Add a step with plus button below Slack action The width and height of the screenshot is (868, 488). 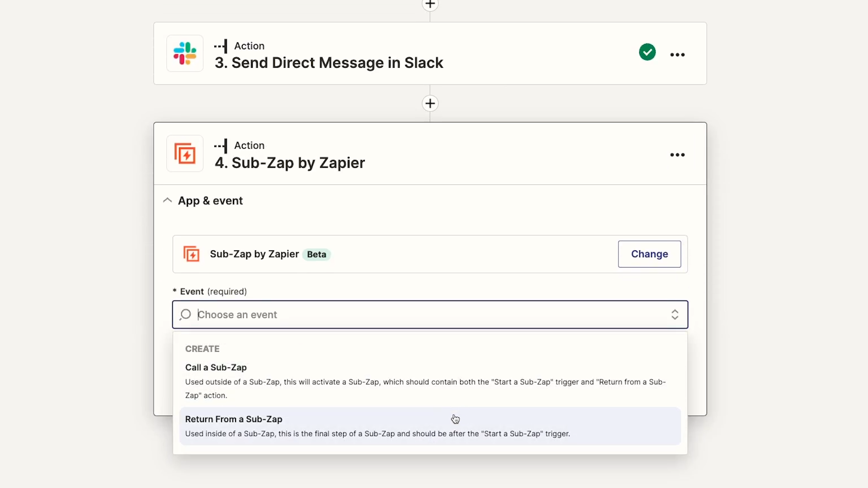pos(430,103)
